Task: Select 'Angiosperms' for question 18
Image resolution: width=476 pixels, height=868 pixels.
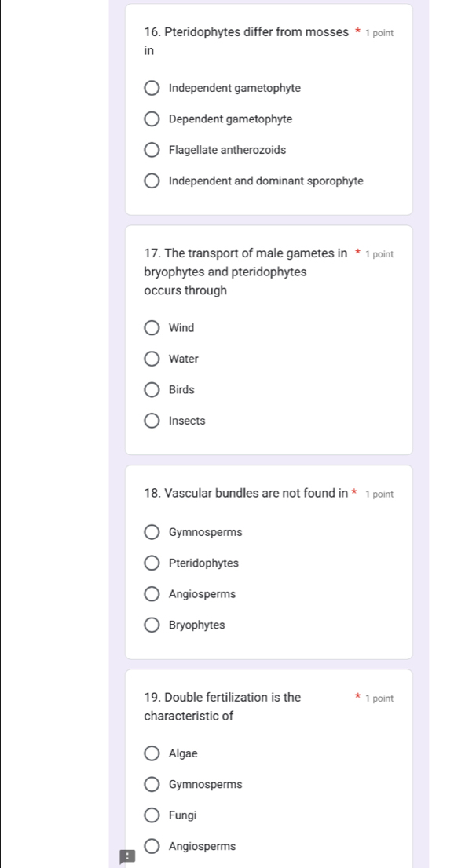Action: click(x=152, y=594)
